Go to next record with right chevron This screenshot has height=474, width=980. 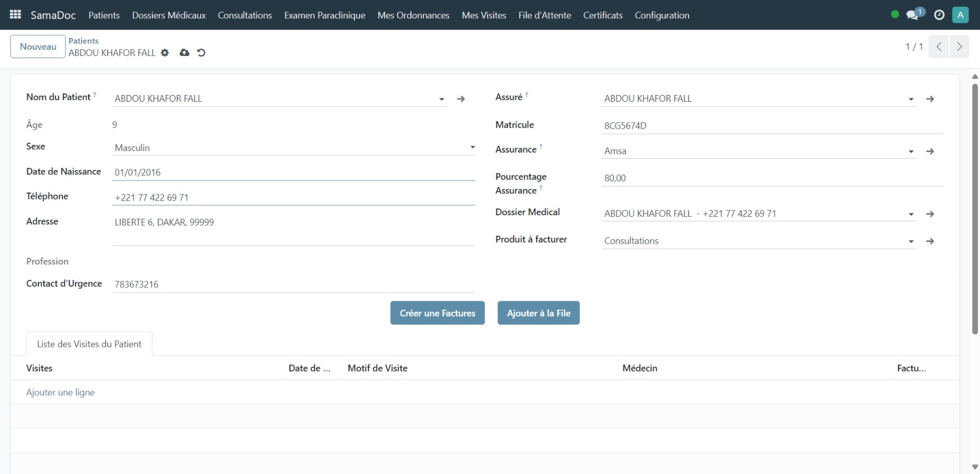point(959,47)
